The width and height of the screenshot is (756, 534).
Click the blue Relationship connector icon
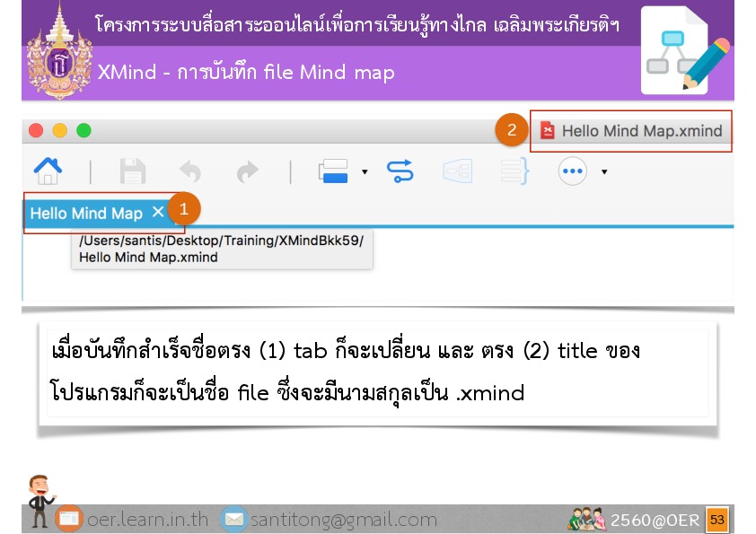coord(400,171)
